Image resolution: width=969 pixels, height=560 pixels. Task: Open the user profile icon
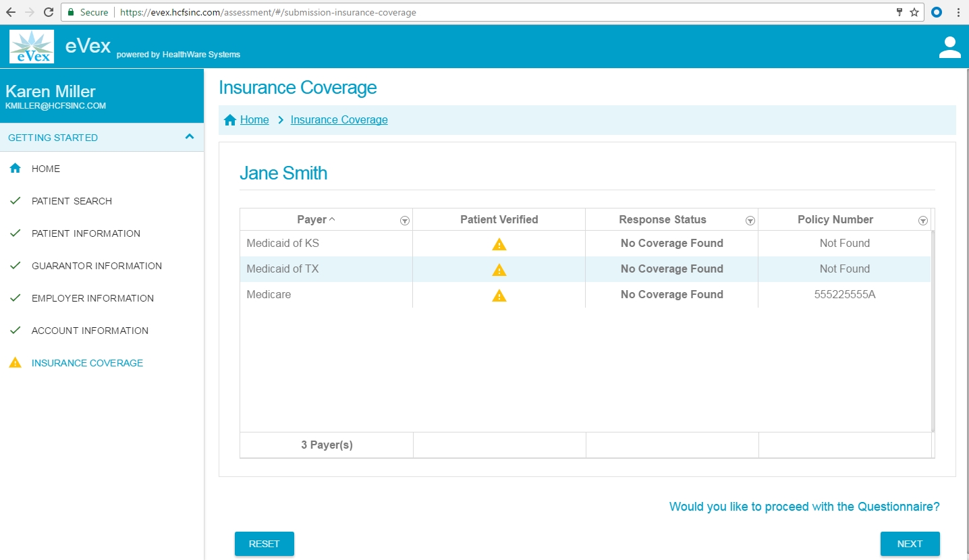(x=949, y=47)
